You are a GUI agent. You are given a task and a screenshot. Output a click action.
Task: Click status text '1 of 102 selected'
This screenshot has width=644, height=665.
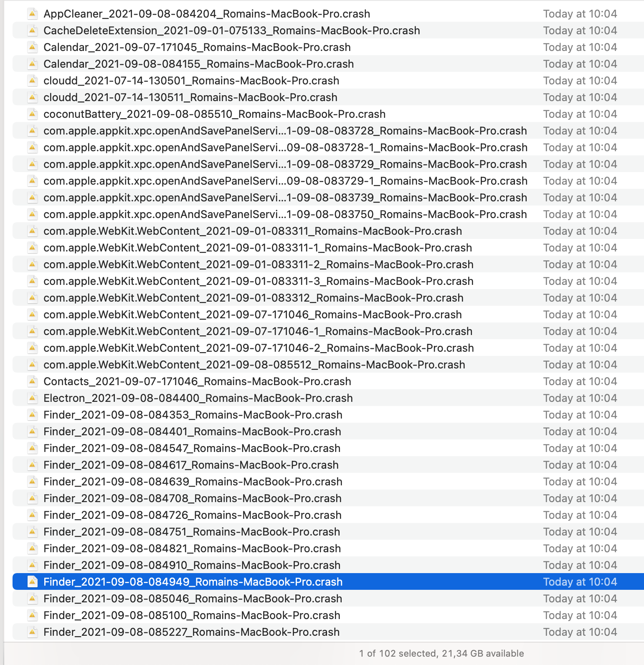pos(398,653)
